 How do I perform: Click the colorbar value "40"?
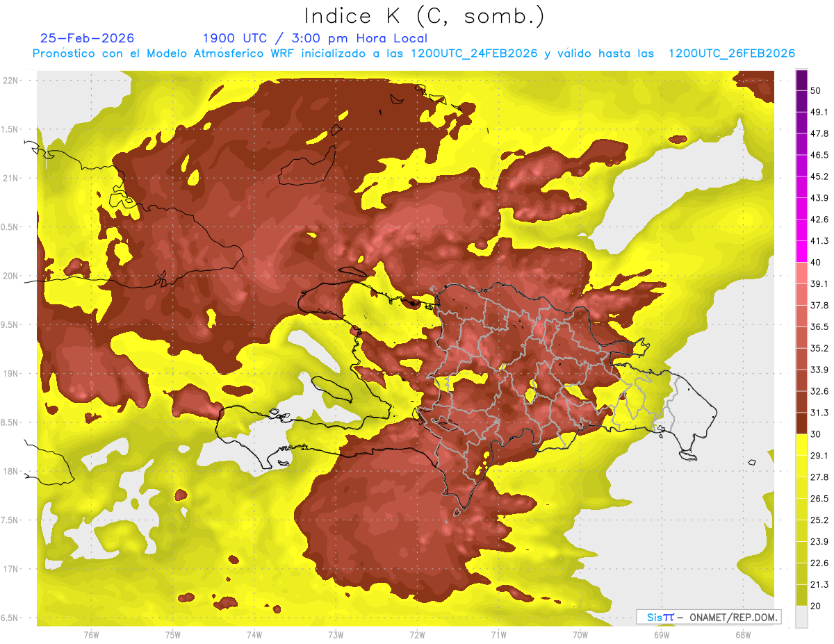(816, 263)
